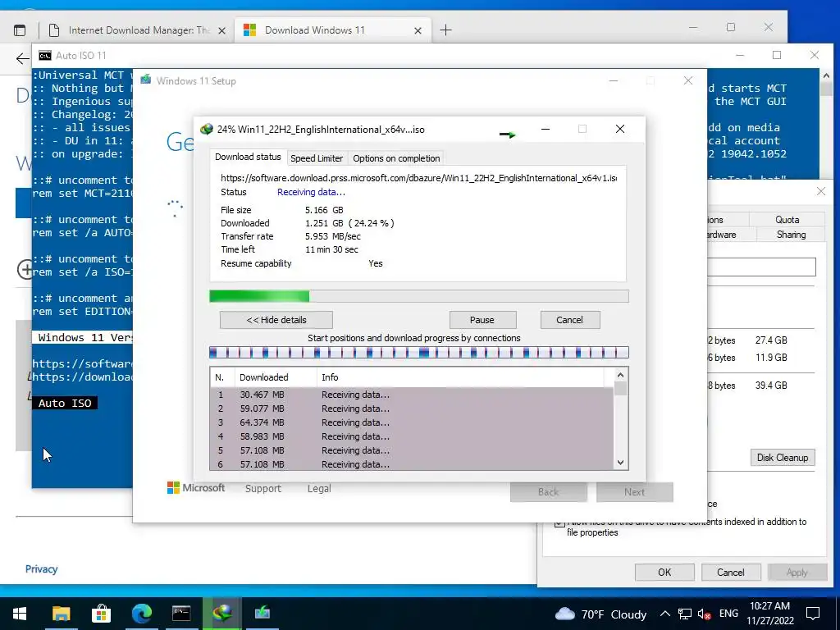
Task: Open the Options on completion tab
Action: (x=396, y=158)
